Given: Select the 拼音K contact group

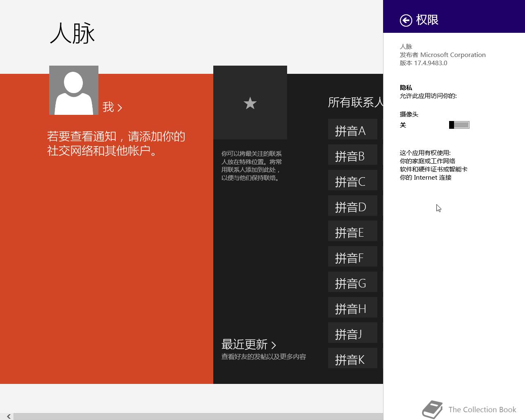Looking at the screenshot, I should [353, 358].
